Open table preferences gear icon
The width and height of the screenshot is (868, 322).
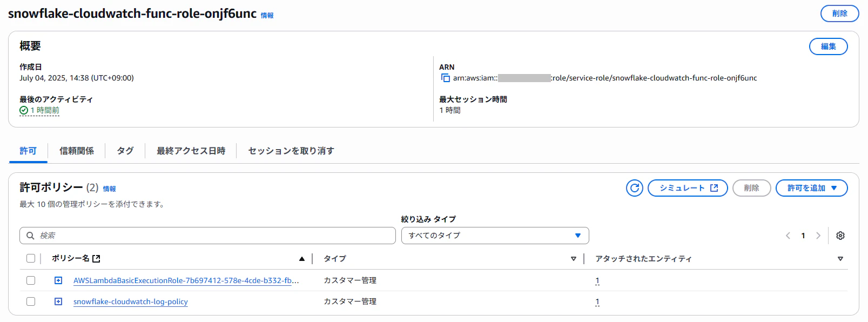[x=840, y=236]
